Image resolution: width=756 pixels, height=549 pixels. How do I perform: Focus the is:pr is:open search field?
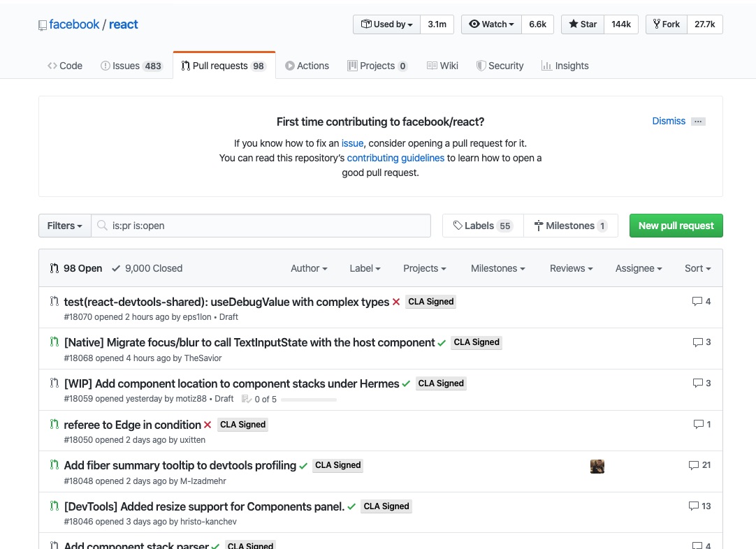click(x=261, y=226)
